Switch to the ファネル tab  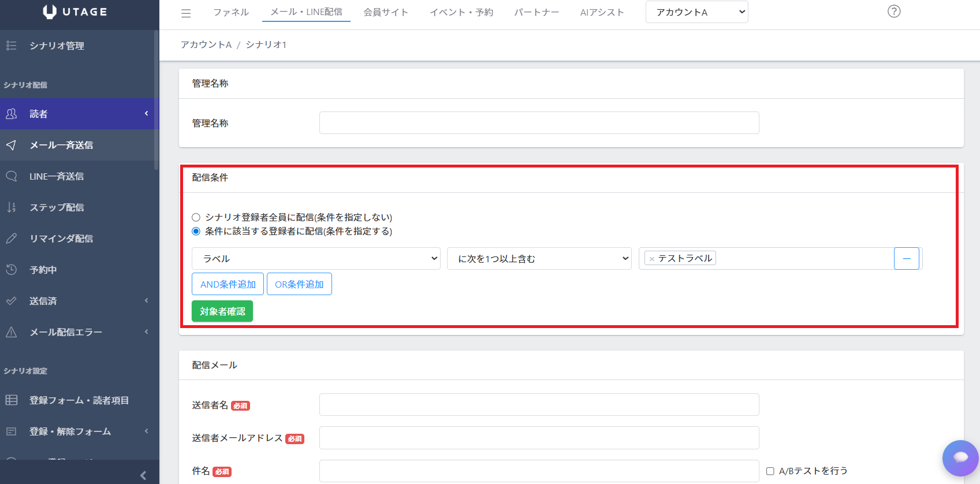231,12
